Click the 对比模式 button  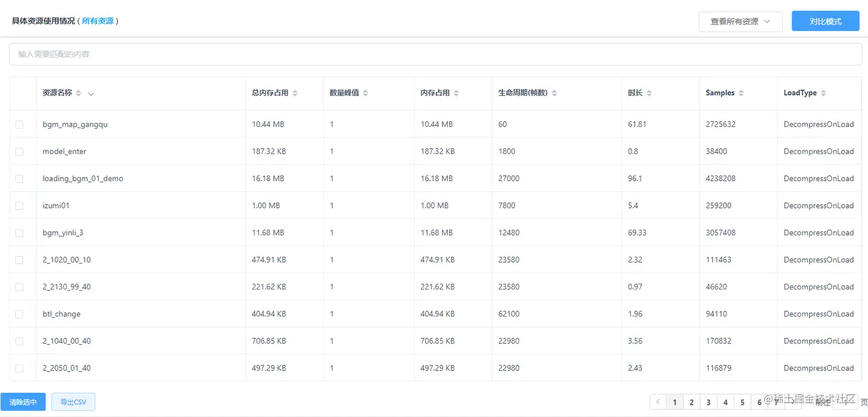[x=826, y=21]
